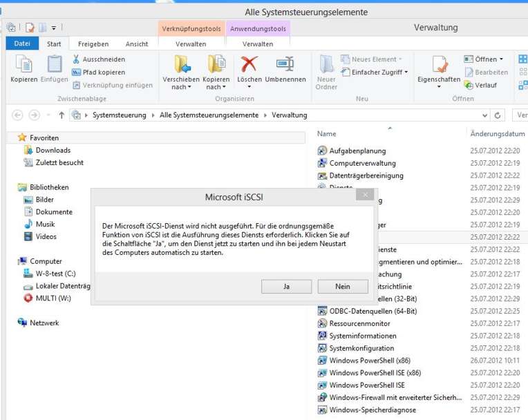528x420 pixels.
Task: Click the back navigation arrow
Action: tap(17, 115)
